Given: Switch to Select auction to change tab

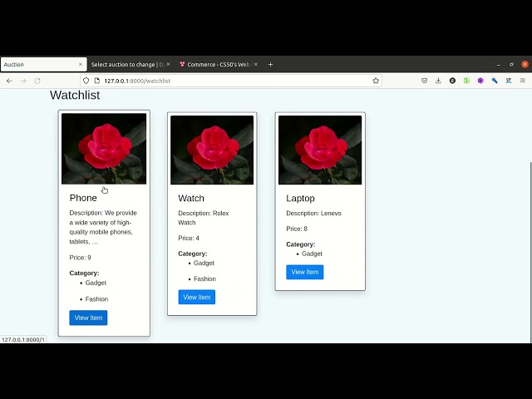Looking at the screenshot, I should 131,65.
